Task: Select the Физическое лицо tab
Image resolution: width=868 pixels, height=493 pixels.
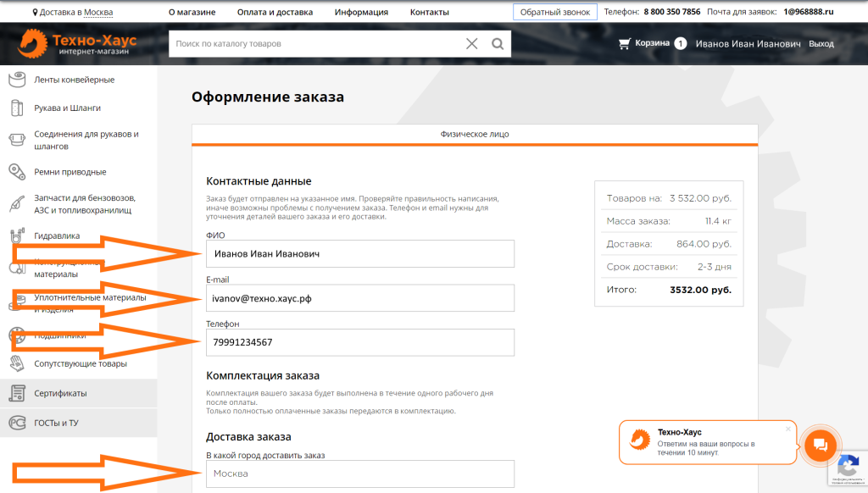Action: [x=475, y=134]
